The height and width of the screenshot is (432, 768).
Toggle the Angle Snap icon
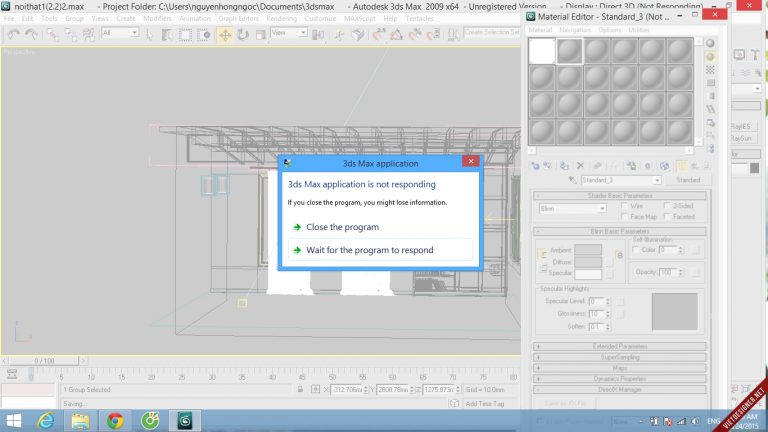click(397, 34)
